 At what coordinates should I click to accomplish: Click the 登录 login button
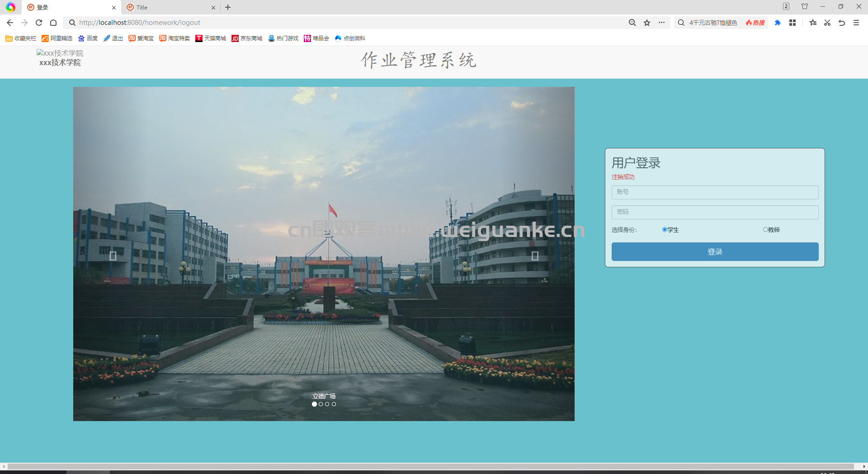coord(715,251)
